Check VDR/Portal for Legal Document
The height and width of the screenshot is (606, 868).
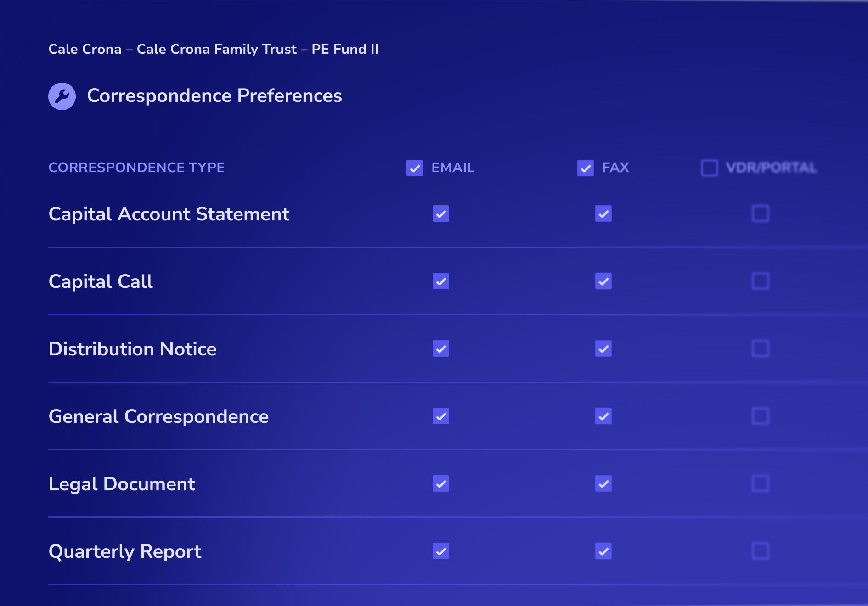click(761, 483)
